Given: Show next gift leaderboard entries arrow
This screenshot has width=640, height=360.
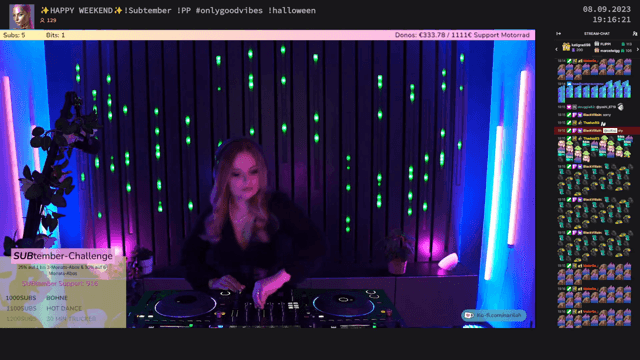Looking at the screenshot, I should (638, 49).
